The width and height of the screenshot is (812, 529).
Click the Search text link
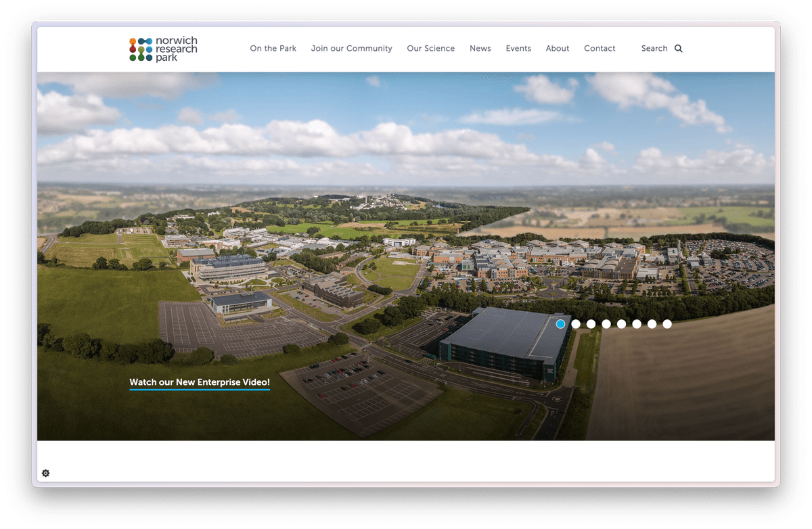pyautogui.click(x=654, y=49)
